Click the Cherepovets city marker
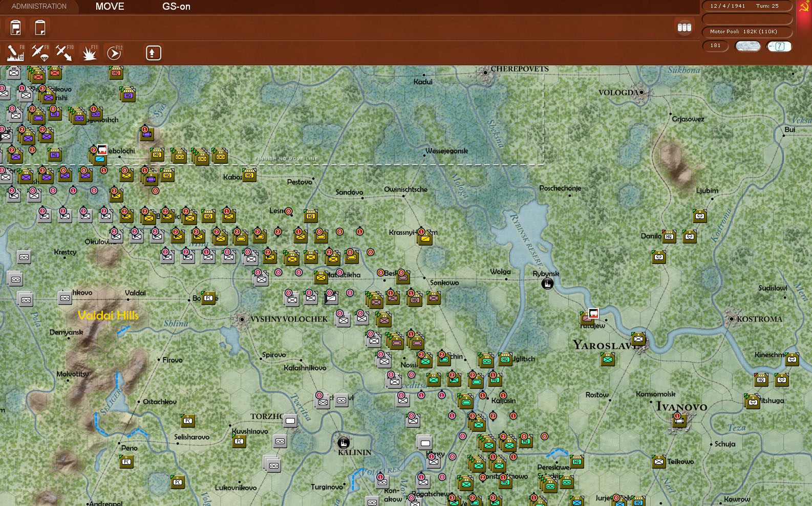This screenshot has height=506, width=812. pos(485,73)
